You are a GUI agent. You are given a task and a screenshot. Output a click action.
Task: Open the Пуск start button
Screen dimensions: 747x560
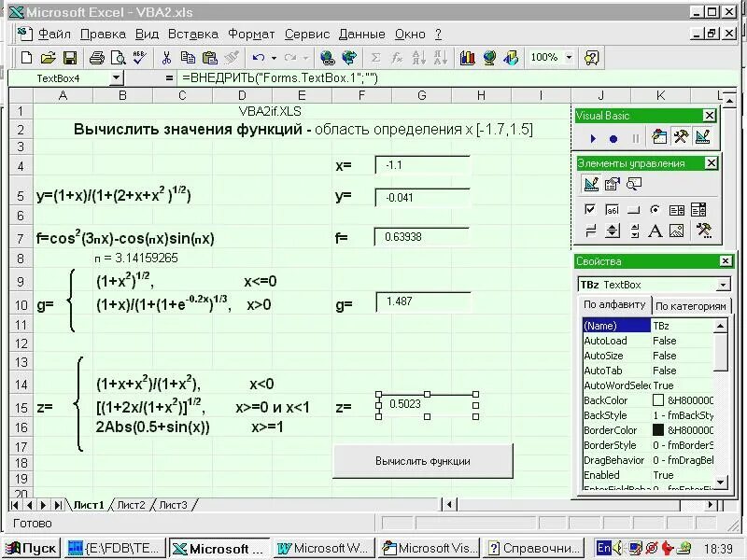(x=32, y=549)
